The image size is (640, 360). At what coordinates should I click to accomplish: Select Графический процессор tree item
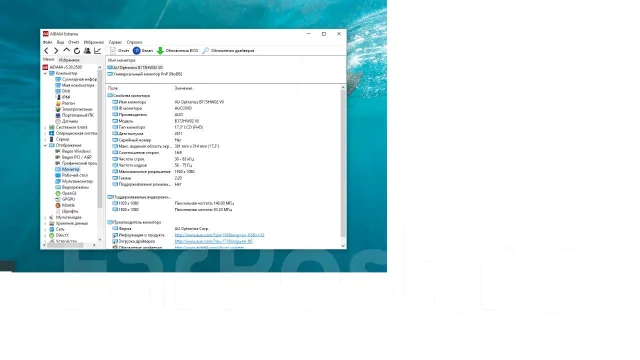tap(76, 163)
